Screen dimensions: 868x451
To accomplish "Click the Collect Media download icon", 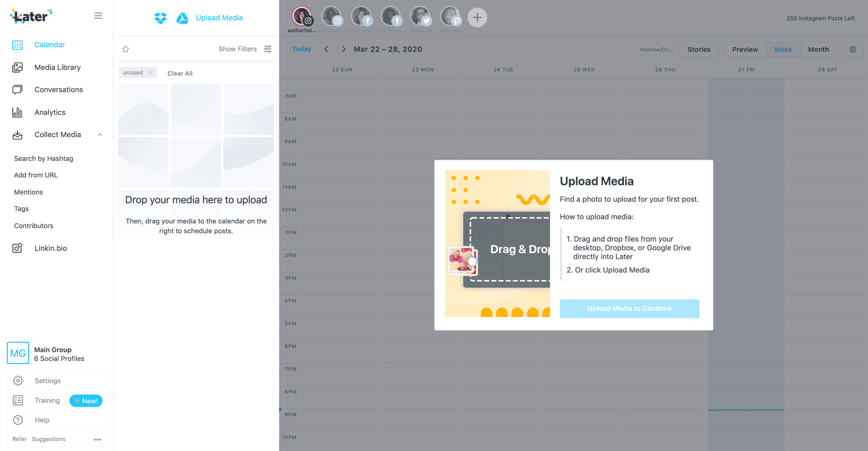I will tap(18, 134).
